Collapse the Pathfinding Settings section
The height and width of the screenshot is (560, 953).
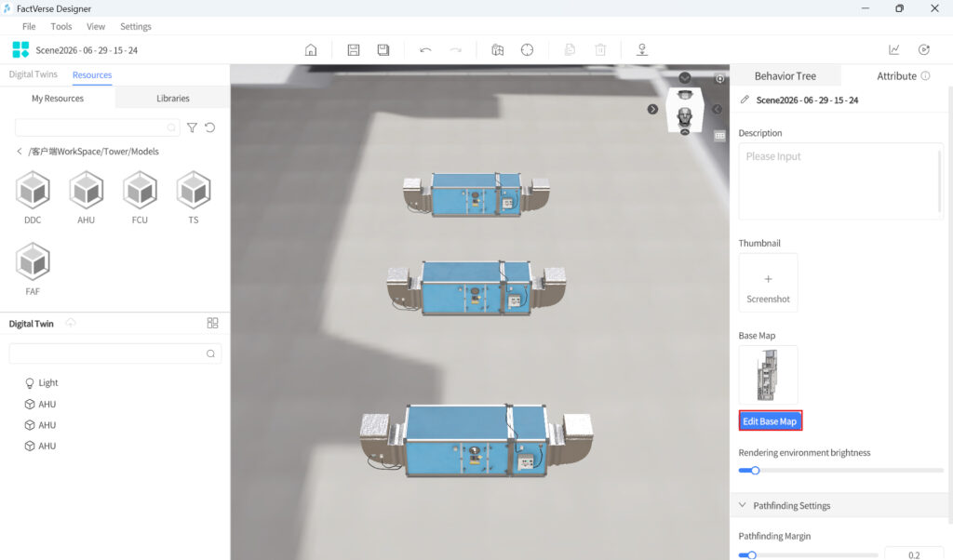742,505
